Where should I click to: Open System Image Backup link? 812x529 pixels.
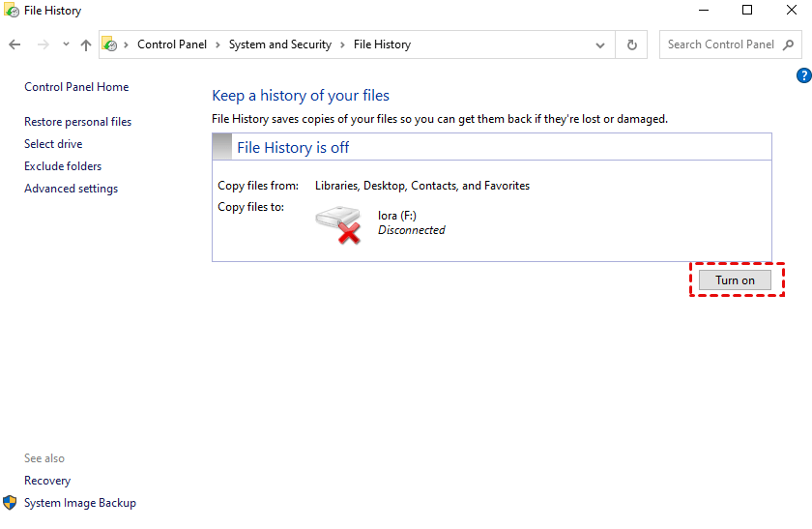pyautogui.click(x=79, y=503)
